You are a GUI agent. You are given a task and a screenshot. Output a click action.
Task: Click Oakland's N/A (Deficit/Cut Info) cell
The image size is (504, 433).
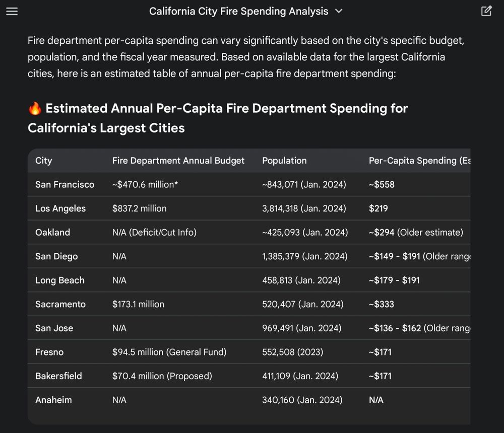(x=154, y=232)
